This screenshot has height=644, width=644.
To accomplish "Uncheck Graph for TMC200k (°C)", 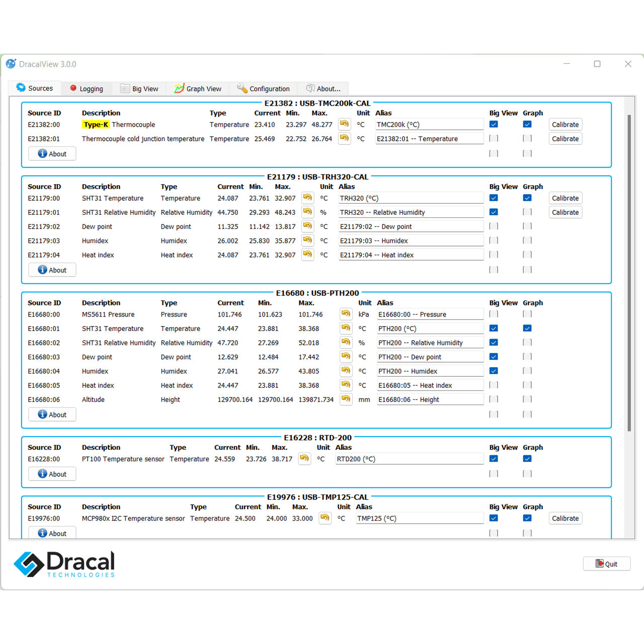I will [x=527, y=124].
